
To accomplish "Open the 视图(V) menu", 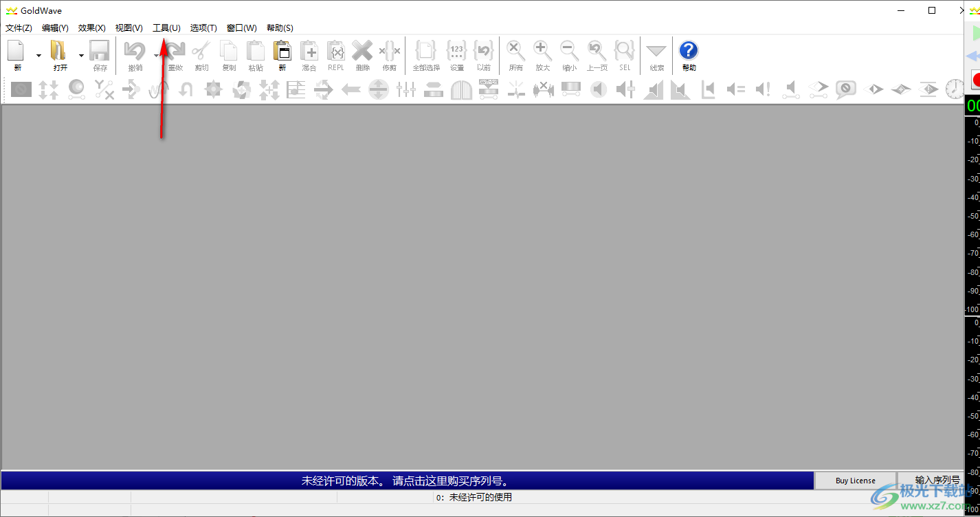I will click(x=129, y=28).
